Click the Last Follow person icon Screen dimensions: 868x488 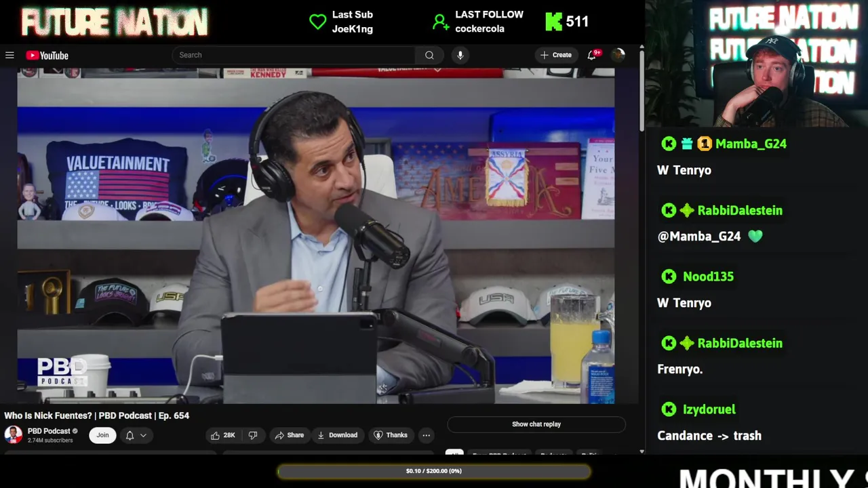pyautogui.click(x=441, y=22)
